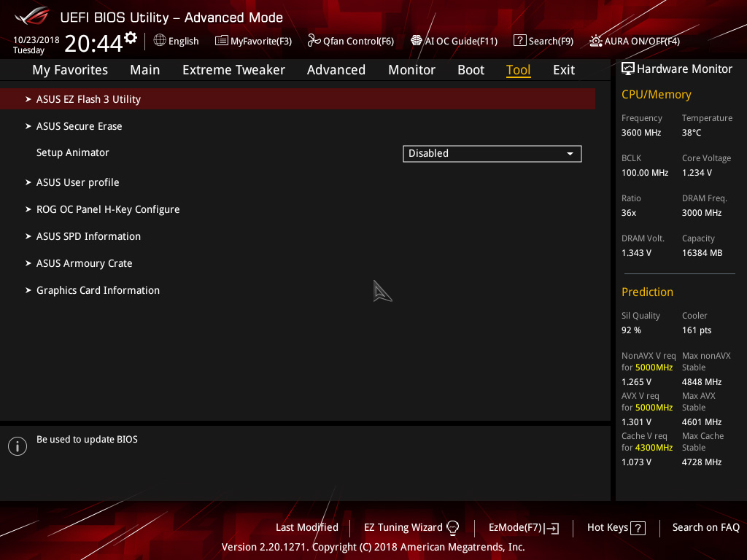Click the 10/23/2018 date

tap(36, 40)
